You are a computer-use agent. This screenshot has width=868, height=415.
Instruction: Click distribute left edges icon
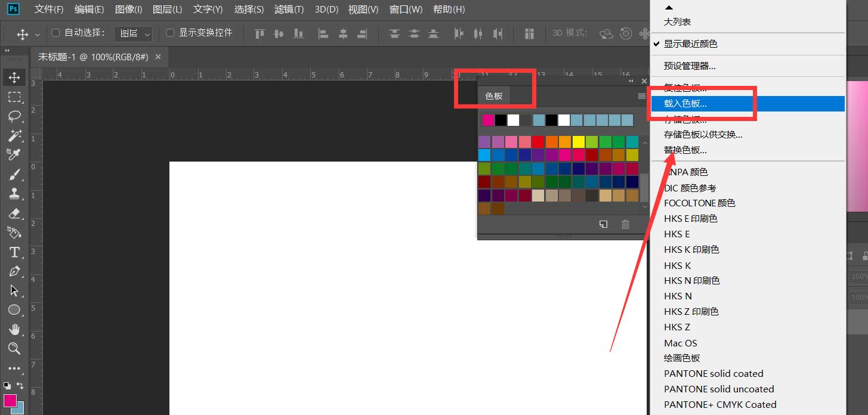coord(459,34)
